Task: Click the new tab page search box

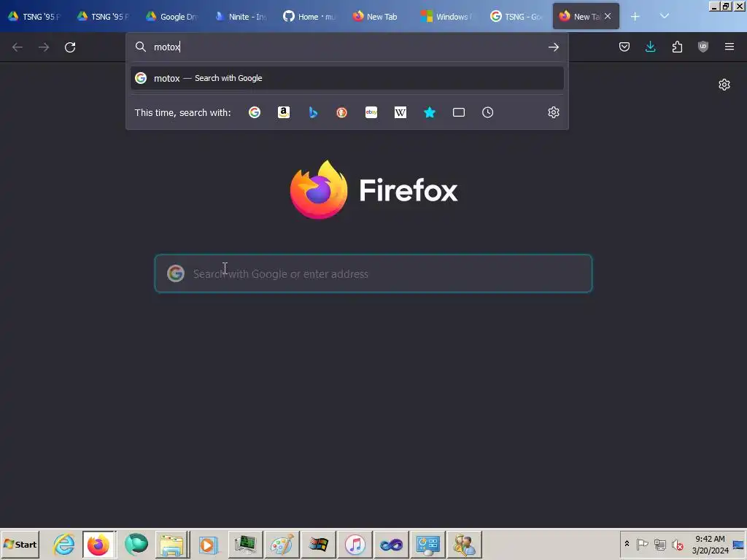Action: point(373,274)
